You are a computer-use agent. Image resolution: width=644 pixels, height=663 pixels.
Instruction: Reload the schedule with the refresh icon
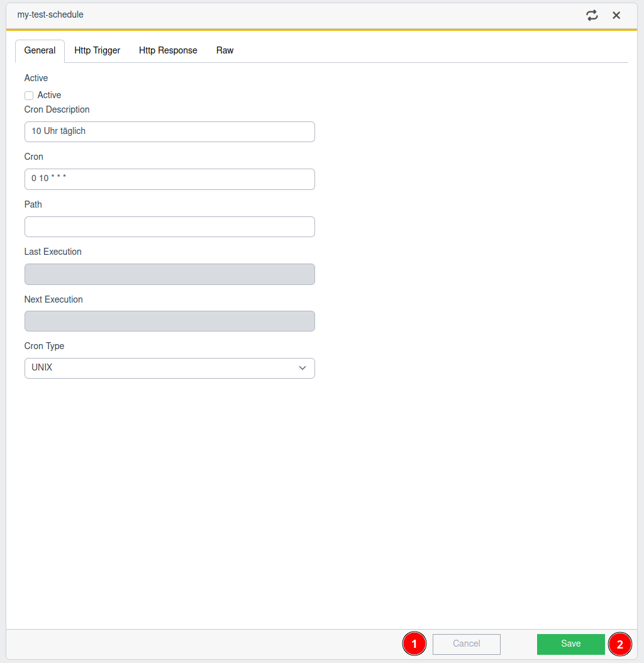592,15
